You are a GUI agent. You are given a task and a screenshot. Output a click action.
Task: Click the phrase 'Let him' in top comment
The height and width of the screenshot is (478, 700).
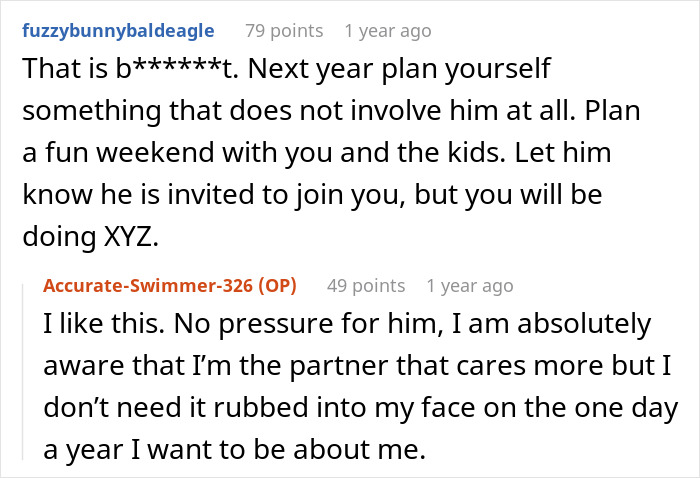[x=563, y=153]
